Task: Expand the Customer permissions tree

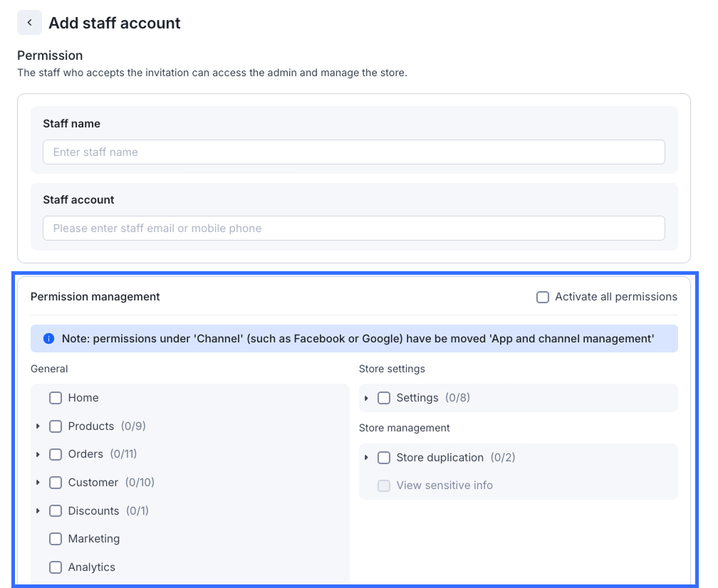Action: [x=38, y=483]
